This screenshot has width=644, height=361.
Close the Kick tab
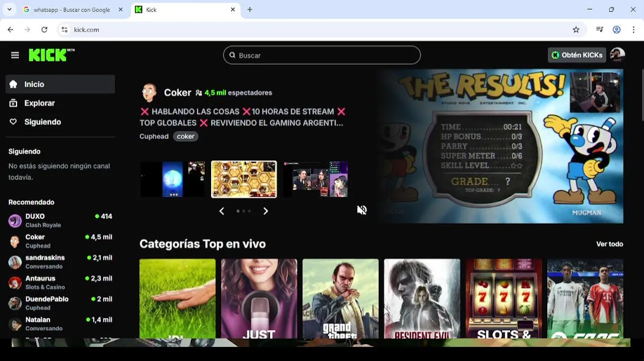[x=233, y=10]
